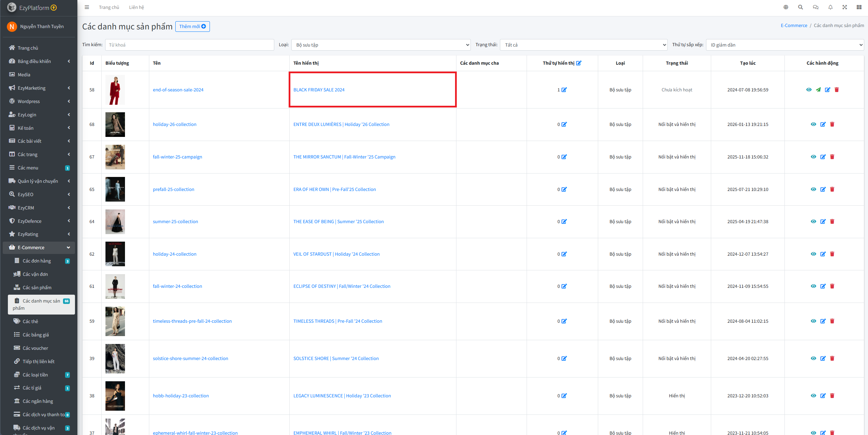Viewport: 868px width, 435px height.
Task: Open the Loại dropdown showing Bộ sưu tập
Action: 381,45
